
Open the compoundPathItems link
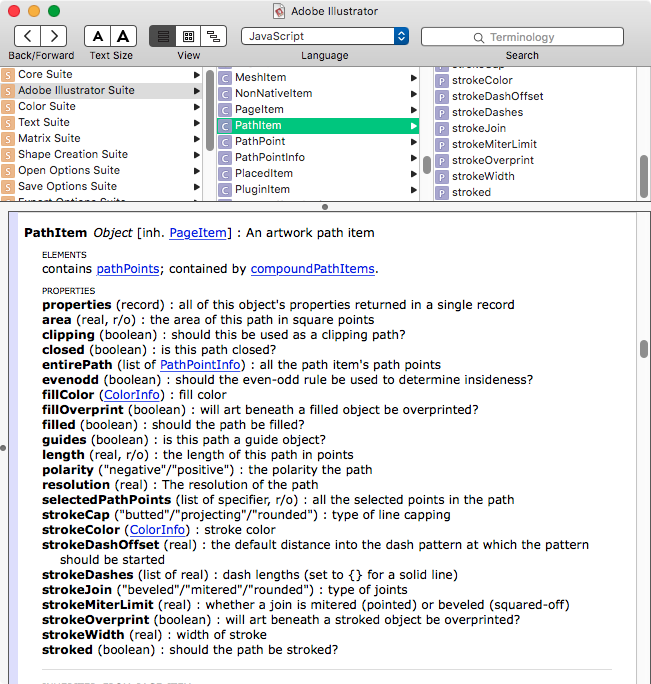pos(312,269)
